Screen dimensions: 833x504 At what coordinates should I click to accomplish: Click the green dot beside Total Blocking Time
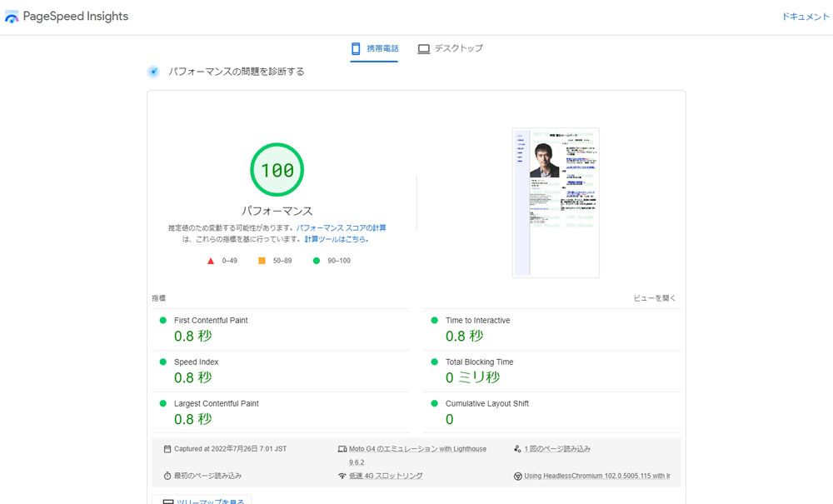pyautogui.click(x=434, y=362)
